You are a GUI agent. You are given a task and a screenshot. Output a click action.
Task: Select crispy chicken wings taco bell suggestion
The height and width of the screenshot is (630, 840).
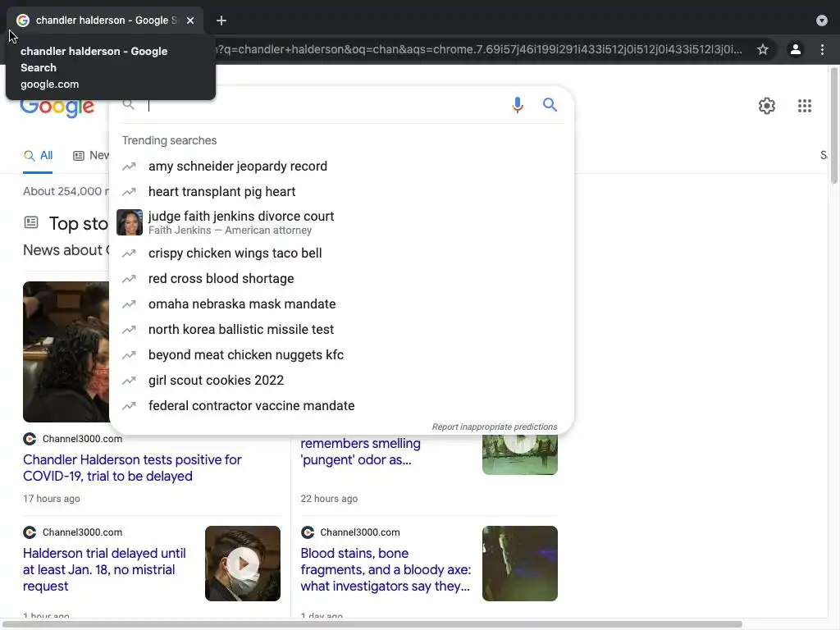coord(341,253)
